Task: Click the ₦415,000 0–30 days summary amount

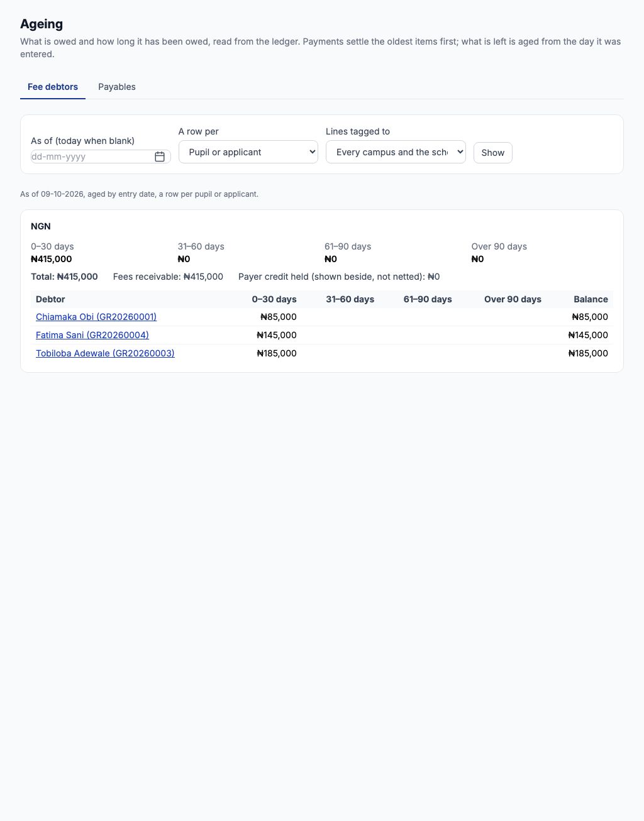Action: coord(52,259)
